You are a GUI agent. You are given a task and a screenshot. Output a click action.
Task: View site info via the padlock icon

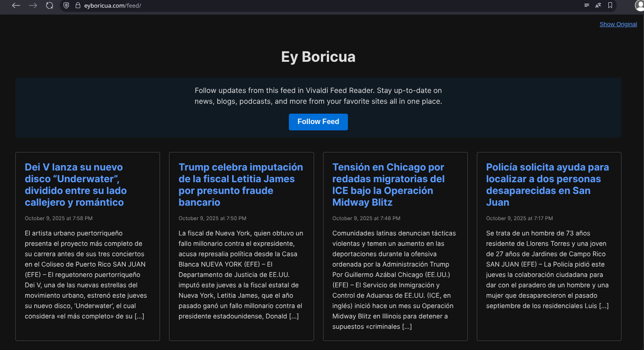point(78,5)
